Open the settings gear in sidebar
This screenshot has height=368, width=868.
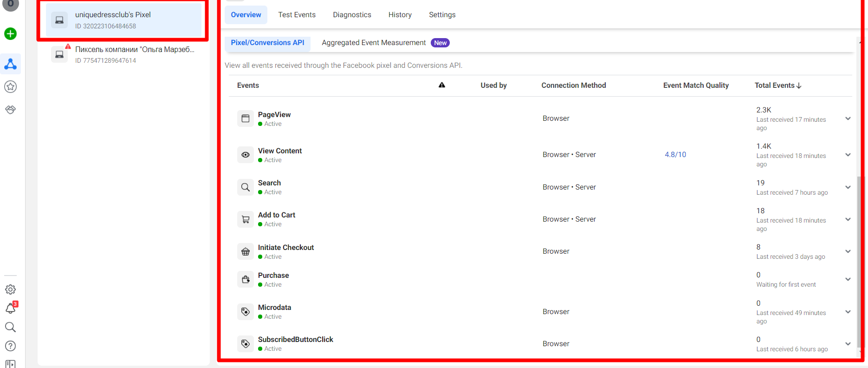pos(10,289)
